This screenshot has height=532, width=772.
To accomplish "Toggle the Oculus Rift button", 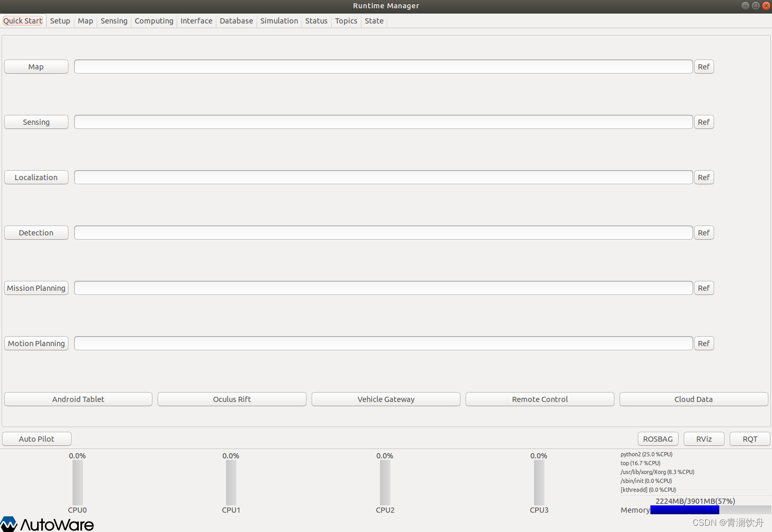I will pos(232,399).
